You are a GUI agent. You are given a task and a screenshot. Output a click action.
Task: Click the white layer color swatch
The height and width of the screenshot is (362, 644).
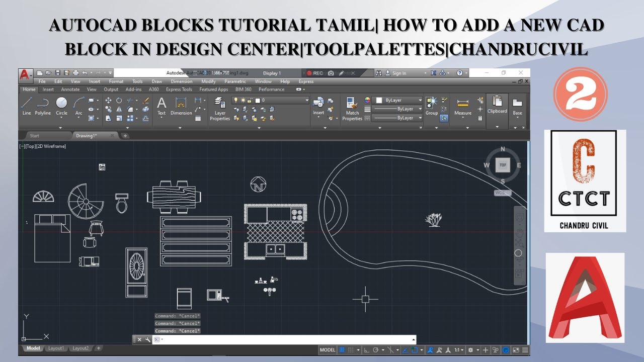[x=257, y=100]
